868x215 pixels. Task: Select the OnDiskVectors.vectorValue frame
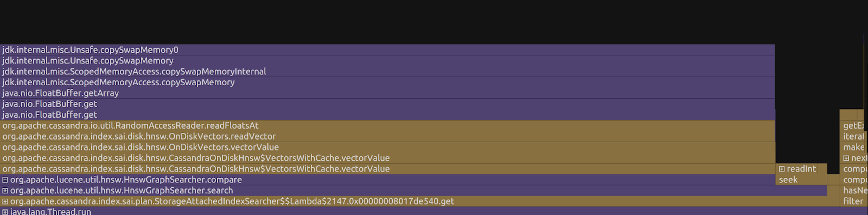click(x=387, y=147)
